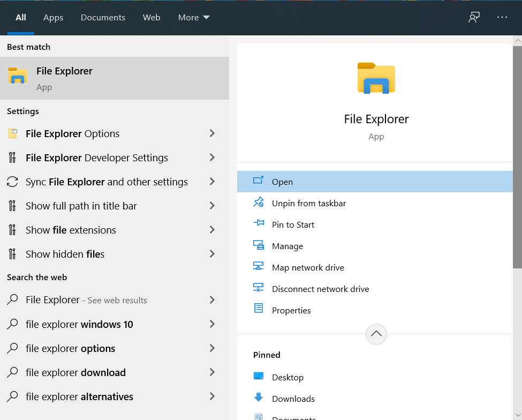522x420 pixels.
Task: Click the Map network drive icon
Action: point(259,267)
